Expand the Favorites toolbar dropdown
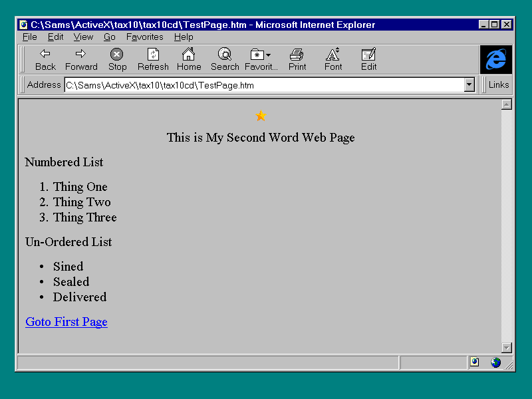The image size is (532, 399). click(x=261, y=59)
